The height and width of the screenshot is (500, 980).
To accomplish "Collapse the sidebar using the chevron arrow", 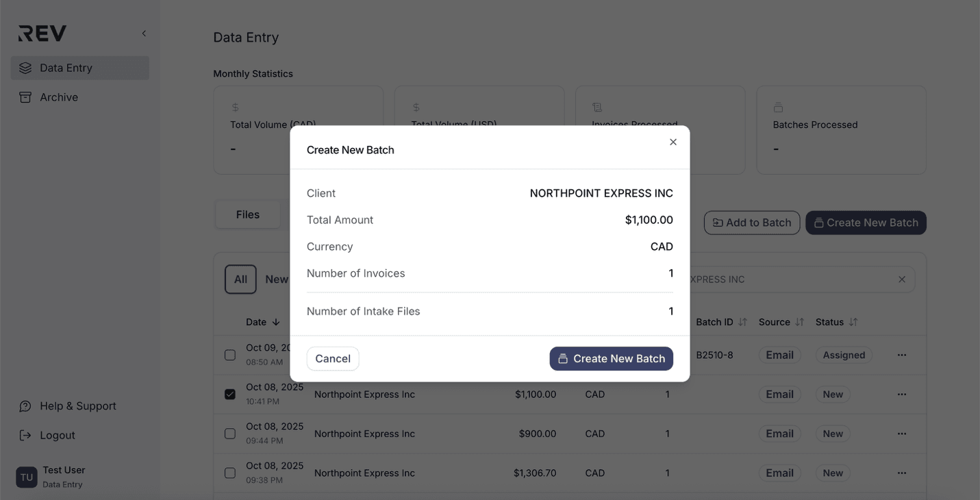I will pos(143,32).
